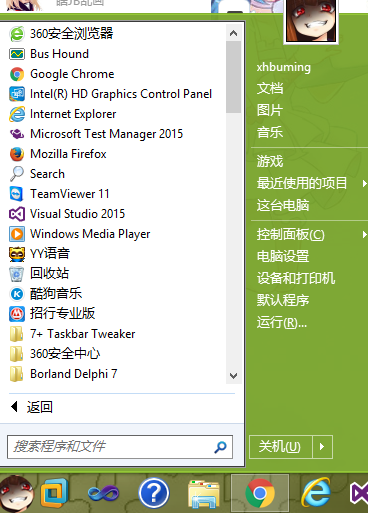Click 返回 back arrow
Screen dimensions: 368x513
(x=14, y=407)
